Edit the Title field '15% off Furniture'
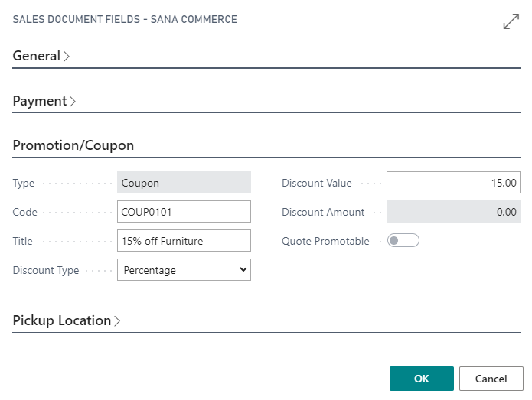This screenshot has height=400, width=532. coord(184,241)
